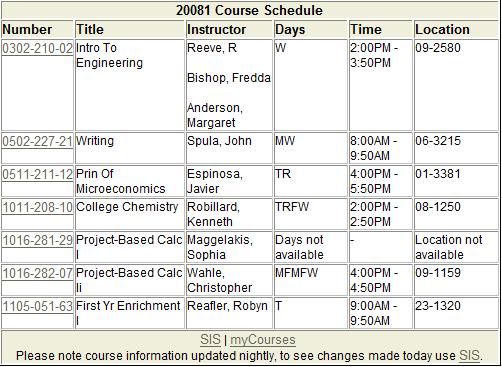
Task: Select instructor Spula, John cell
Action: (x=229, y=148)
